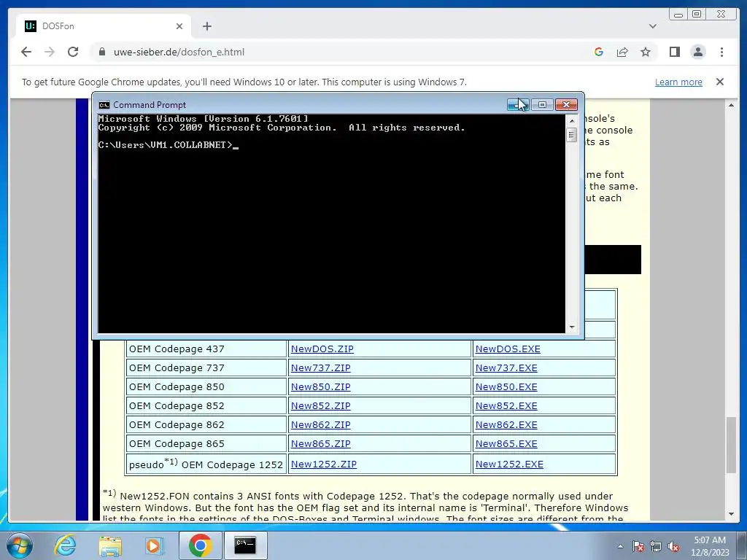Close the Command Prompt window

pyautogui.click(x=566, y=105)
